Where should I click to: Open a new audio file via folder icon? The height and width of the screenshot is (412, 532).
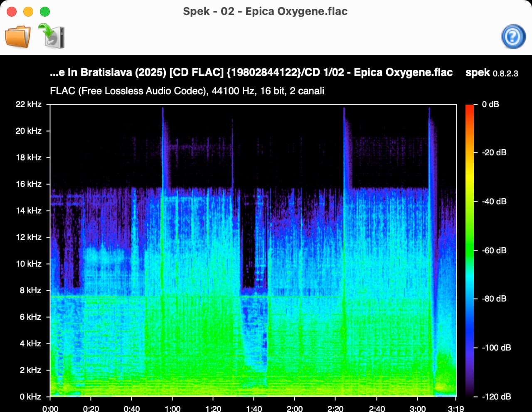18,37
